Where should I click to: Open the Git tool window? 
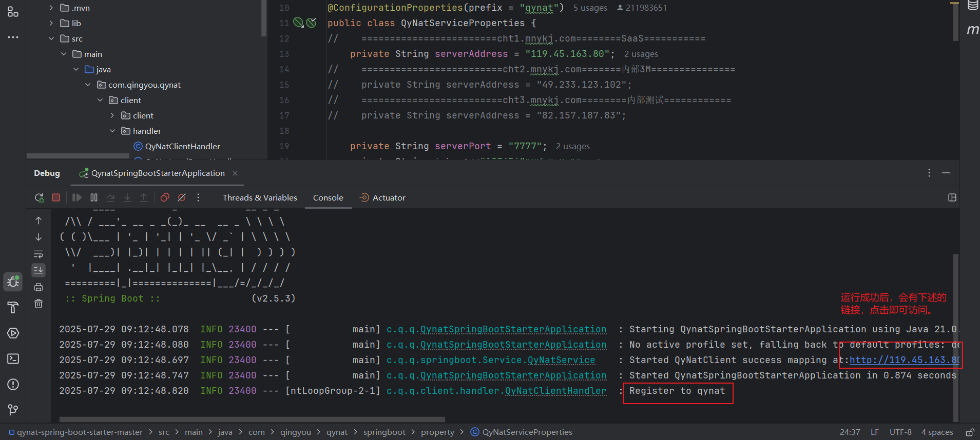coord(13,409)
